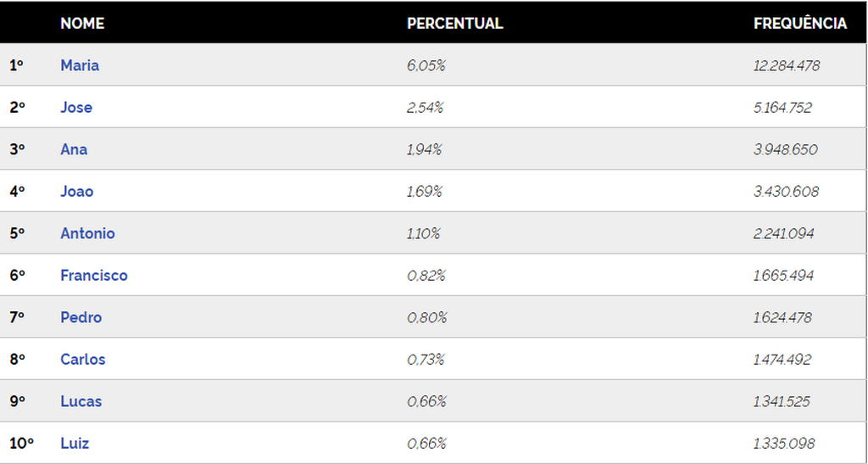The image size is (868, 464).
Task: Open the Antonio name link
Action: pos(87,233)
